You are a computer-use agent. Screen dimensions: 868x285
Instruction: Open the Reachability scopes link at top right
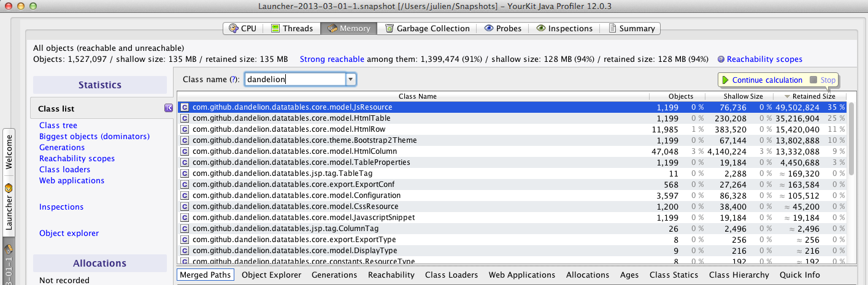[764, 59]
